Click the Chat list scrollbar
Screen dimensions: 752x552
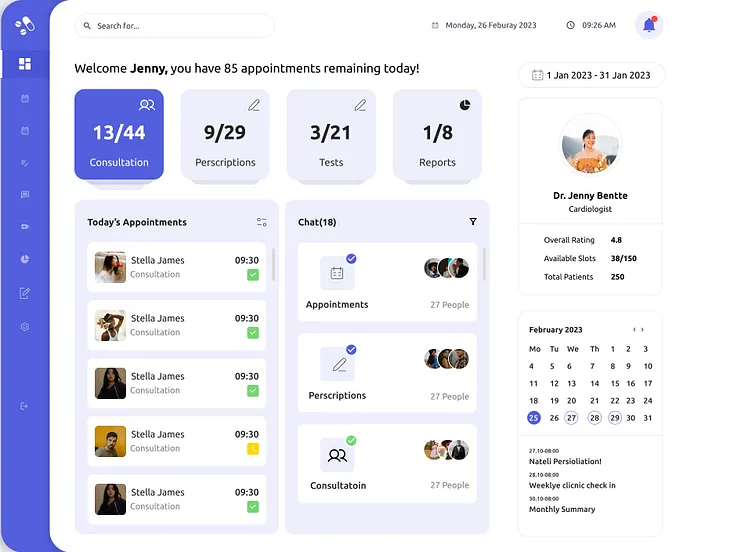484,264
